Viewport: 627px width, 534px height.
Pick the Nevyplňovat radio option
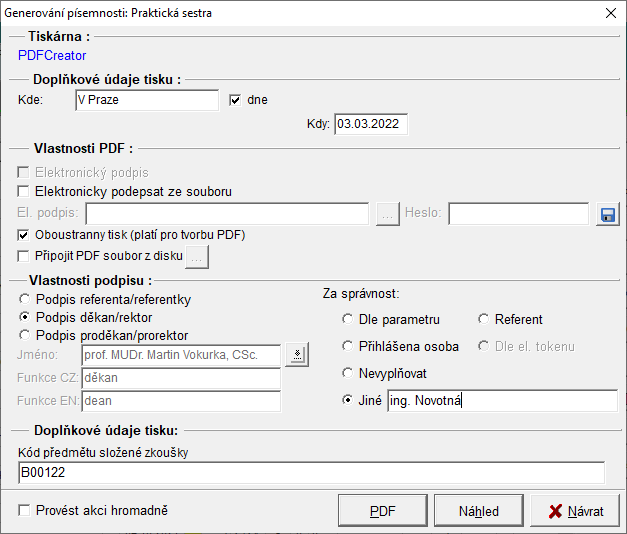point(348,373)
